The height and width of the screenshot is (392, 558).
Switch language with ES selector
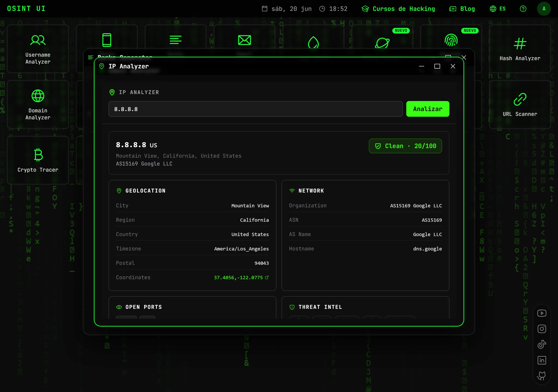497,9
